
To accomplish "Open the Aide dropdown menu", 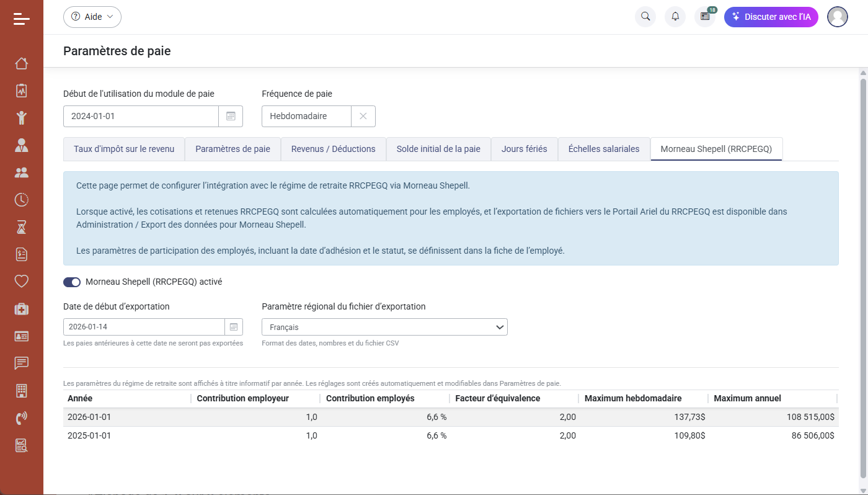I will coord(92,17).
